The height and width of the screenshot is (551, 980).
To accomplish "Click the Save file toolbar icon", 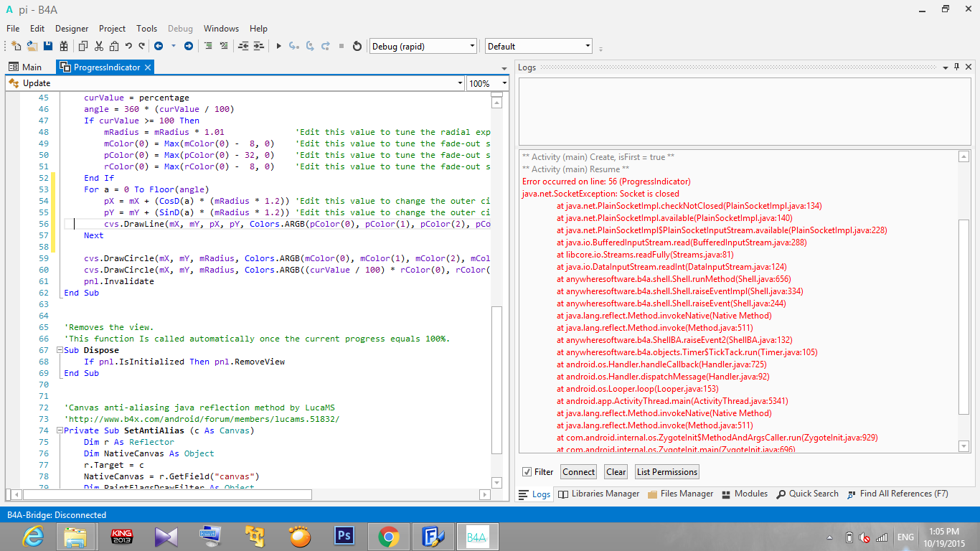I will click(48, 46).
